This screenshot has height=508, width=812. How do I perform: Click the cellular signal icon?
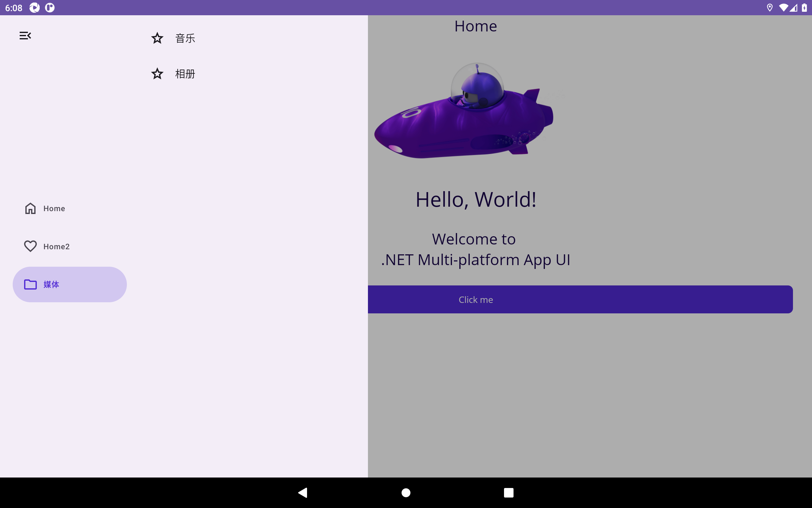793,7
